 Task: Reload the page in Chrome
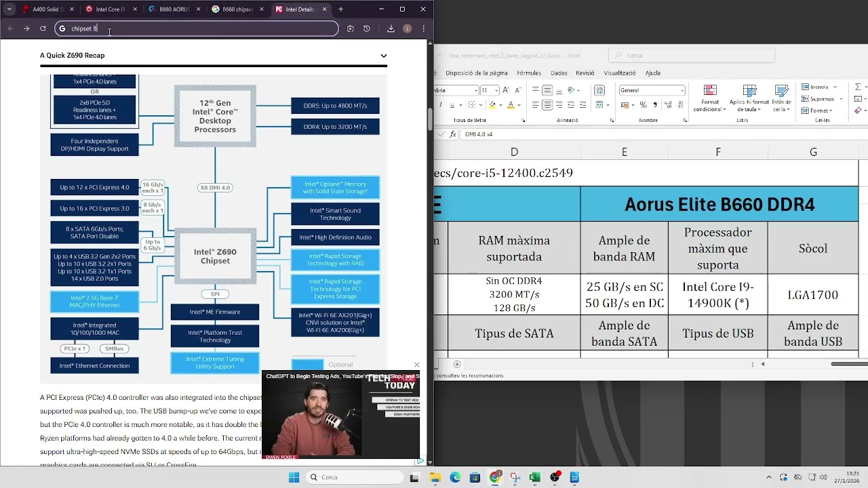coord(43,28)
